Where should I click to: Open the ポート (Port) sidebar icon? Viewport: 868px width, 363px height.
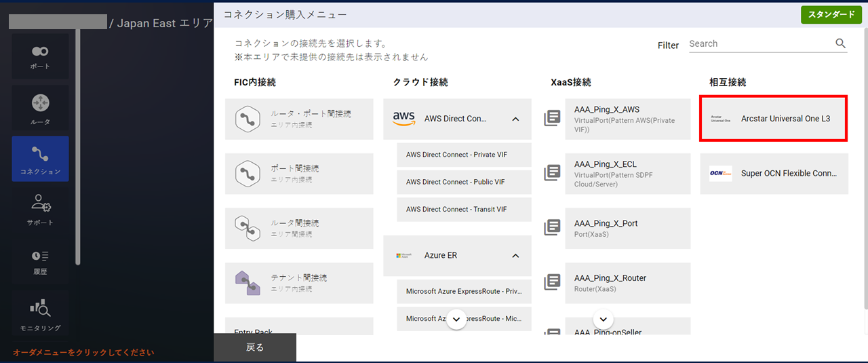click(x=40, y=56)
